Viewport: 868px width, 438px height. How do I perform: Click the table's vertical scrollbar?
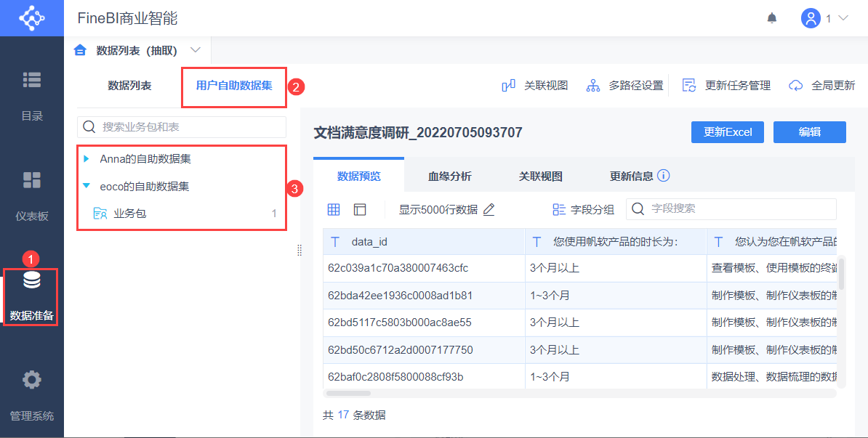pos(841,274)
